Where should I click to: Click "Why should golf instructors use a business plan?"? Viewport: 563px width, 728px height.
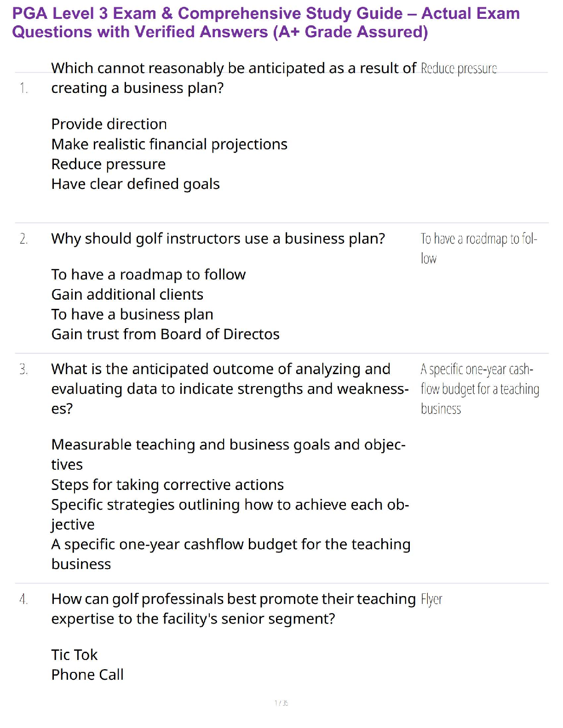pos(218,239)
